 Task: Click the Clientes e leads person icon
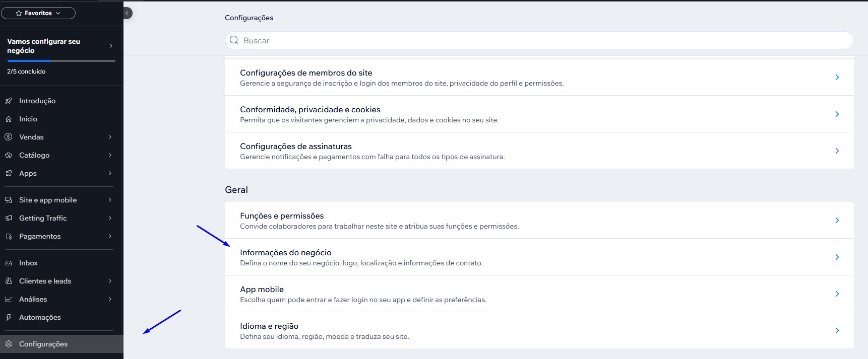click(x=9, y=281)
